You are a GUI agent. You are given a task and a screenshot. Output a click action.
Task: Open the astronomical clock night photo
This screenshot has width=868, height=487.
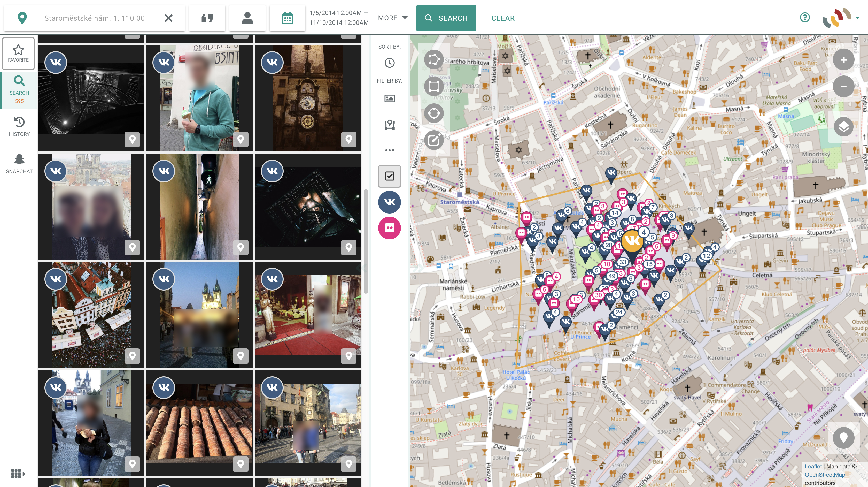(307, 98)
